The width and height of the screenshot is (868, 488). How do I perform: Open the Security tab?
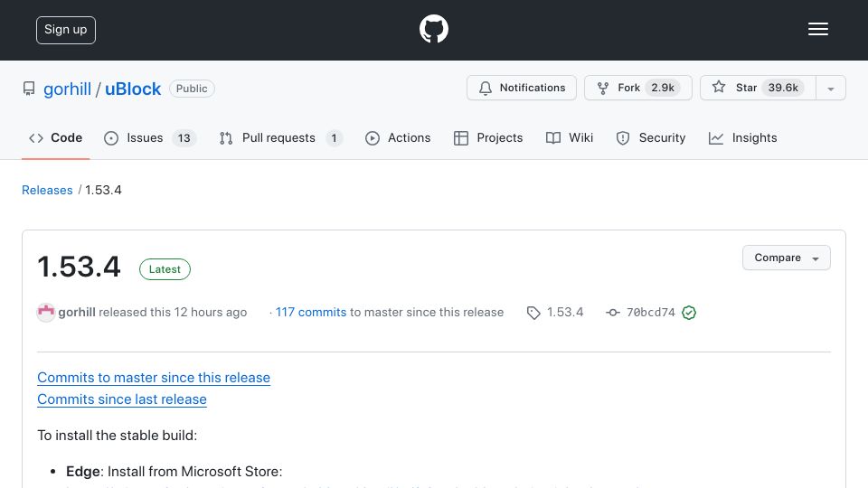650,137
